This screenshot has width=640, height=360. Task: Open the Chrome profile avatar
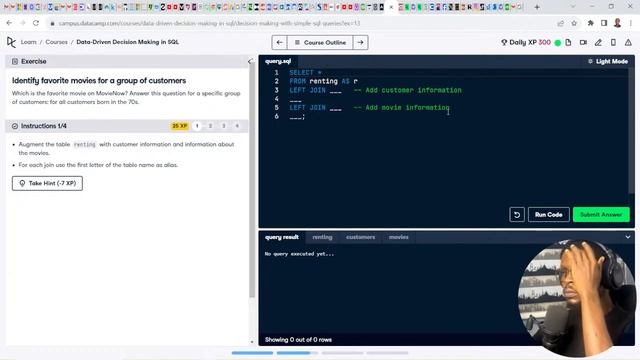click(x=618, y=23)
